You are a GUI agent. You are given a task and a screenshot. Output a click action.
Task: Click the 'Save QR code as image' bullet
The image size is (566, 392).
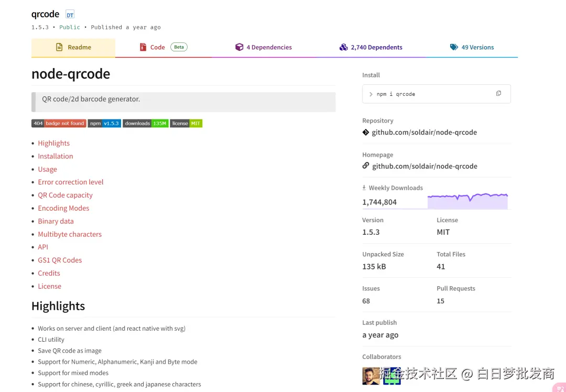[70, 351]
